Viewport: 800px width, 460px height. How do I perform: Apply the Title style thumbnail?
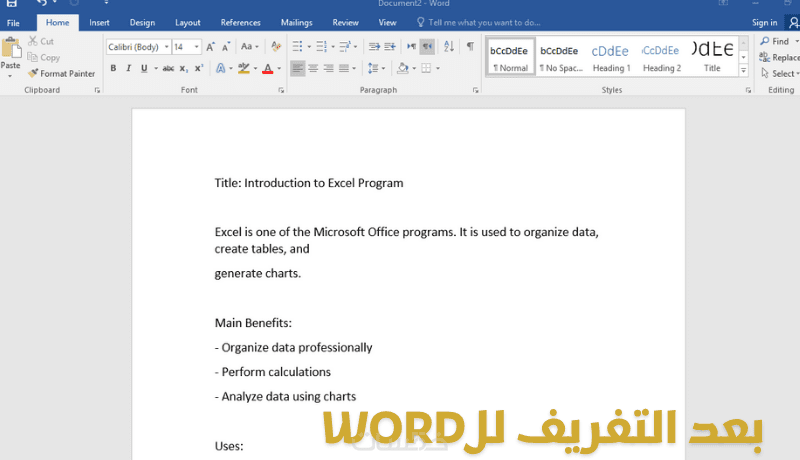tap(712, 57)
